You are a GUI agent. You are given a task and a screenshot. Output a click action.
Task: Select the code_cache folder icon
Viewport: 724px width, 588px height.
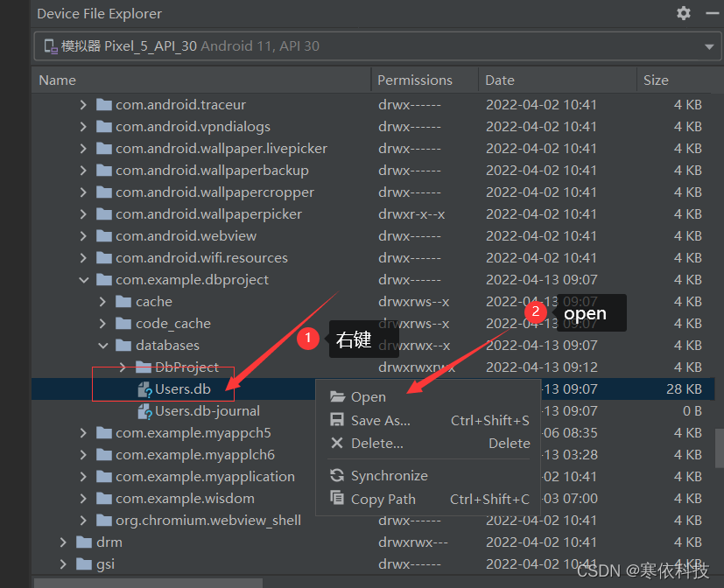[123, 324]
